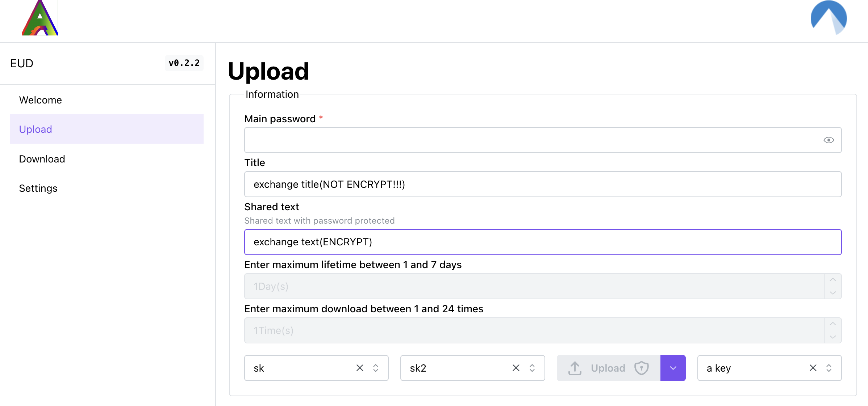This screenshot has height=406, width=868.
Task: Toggle main password visibility eye icon
Action: [829, 140]
